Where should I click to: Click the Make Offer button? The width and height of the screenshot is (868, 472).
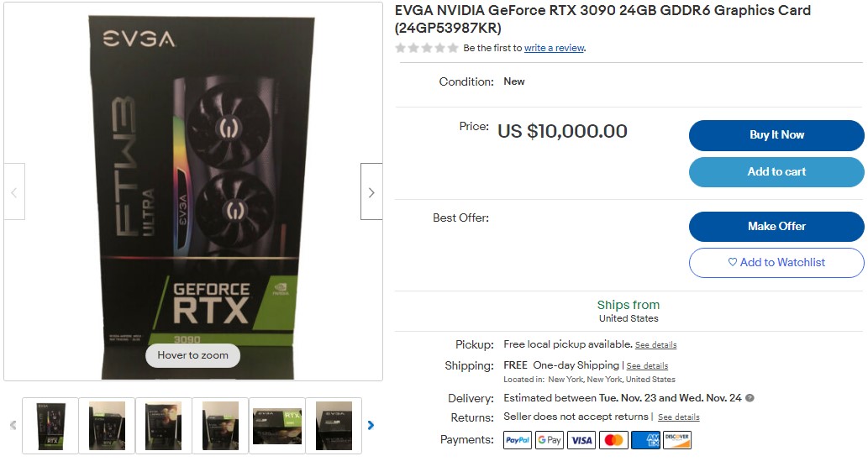(776, 226)
